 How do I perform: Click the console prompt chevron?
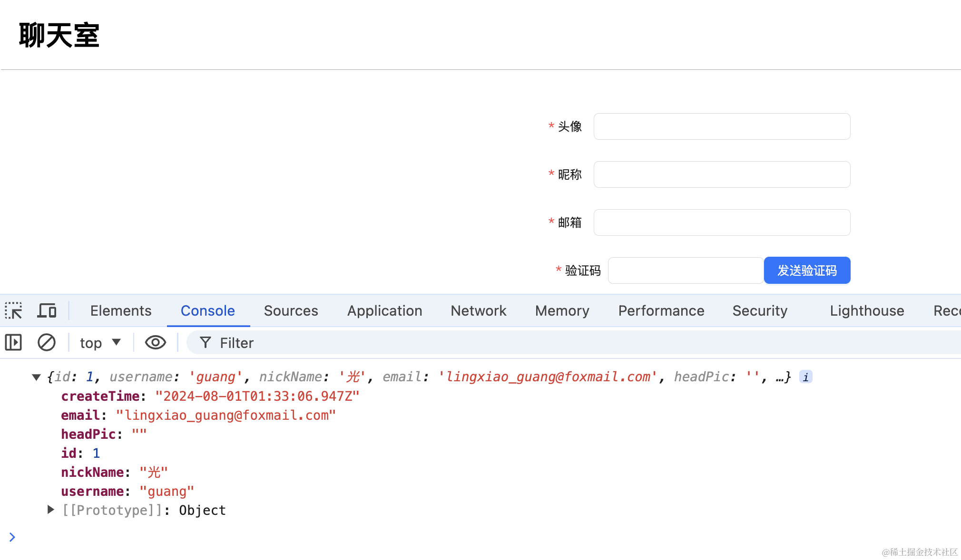12,537
